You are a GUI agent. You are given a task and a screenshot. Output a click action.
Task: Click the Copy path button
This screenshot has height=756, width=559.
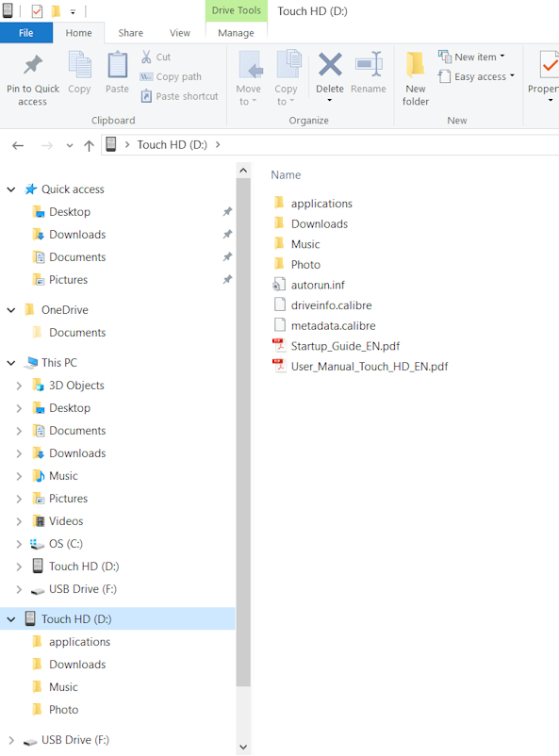pos(171,76)
